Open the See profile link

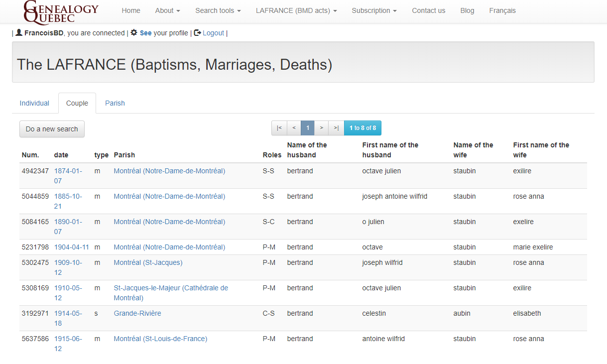146,33
